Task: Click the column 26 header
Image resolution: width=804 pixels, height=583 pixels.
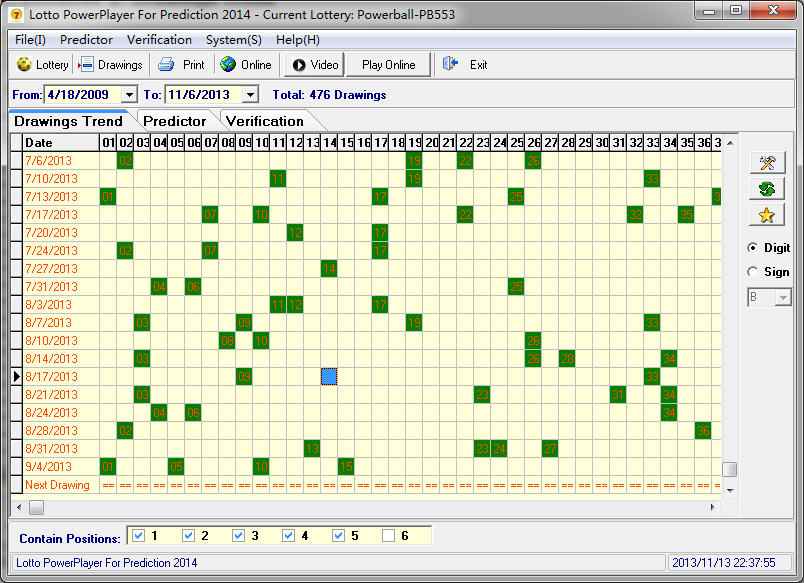Action: click(x=533, y=143)
